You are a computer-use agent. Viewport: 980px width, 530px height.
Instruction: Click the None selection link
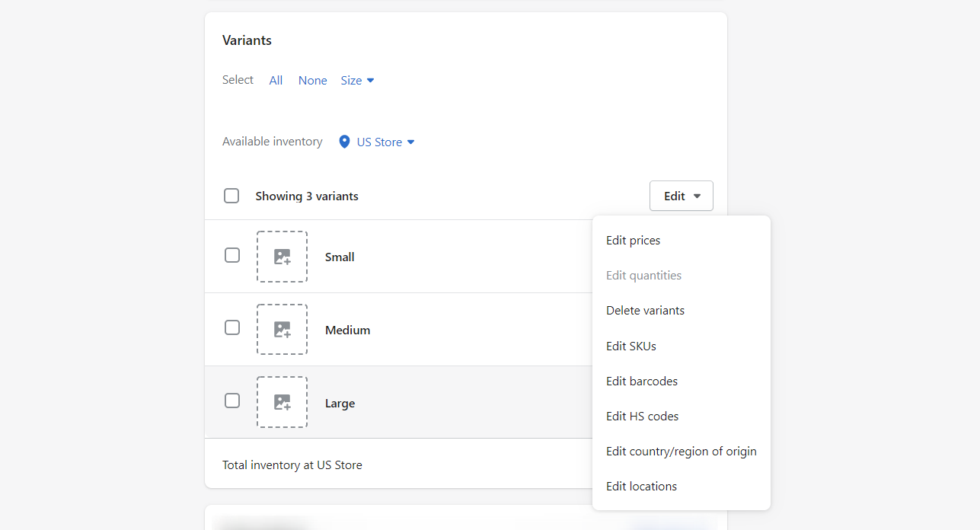(x=312, y=80)
